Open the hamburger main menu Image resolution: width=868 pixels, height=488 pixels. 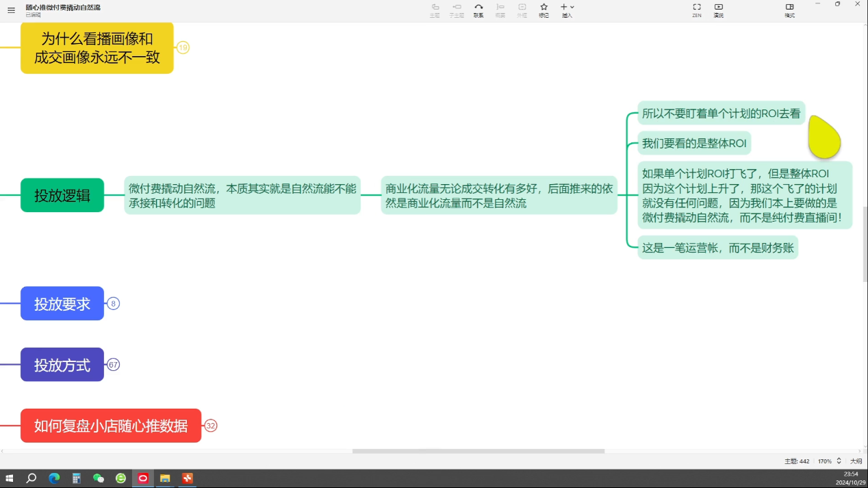pyautogui.click(x=11, y=10)
